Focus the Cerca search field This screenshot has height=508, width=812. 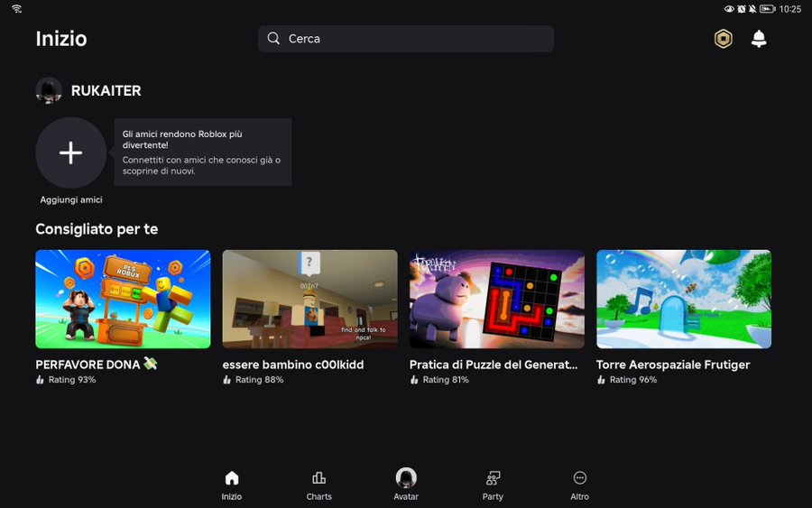coord(405,39)
